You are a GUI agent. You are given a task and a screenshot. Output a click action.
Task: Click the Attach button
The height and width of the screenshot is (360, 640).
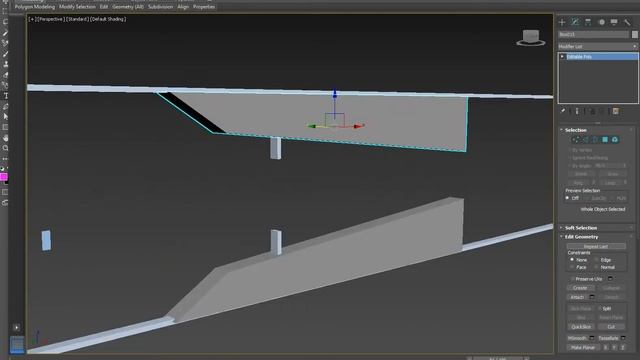coord(577,297)
